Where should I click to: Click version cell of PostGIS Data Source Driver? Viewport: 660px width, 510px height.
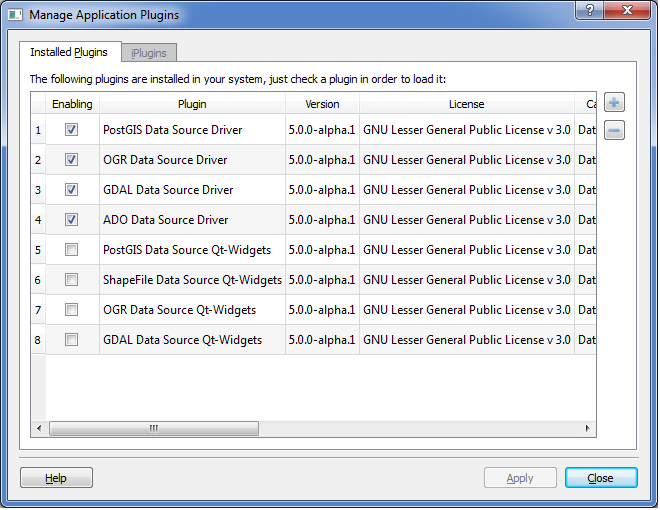pyautogui.click(x=323, y=130)
